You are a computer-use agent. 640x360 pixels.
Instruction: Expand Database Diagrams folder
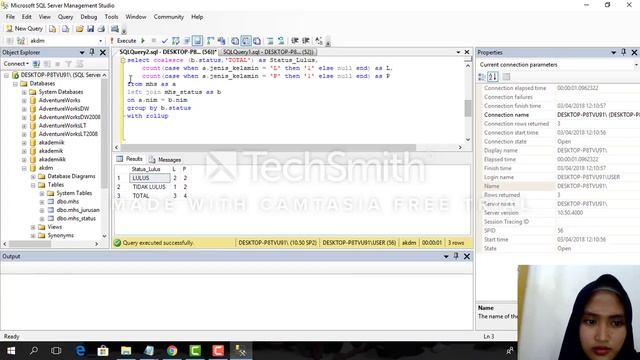[33, 177]
